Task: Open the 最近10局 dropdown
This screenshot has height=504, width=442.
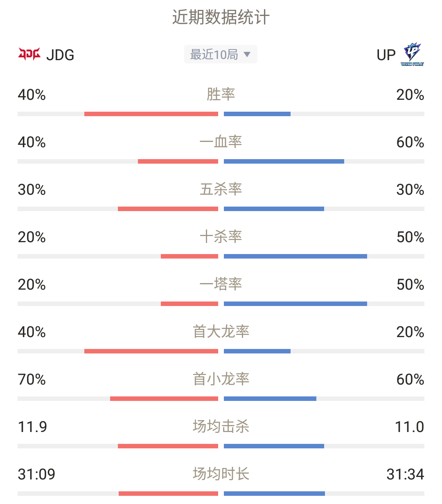Action: 221,54
